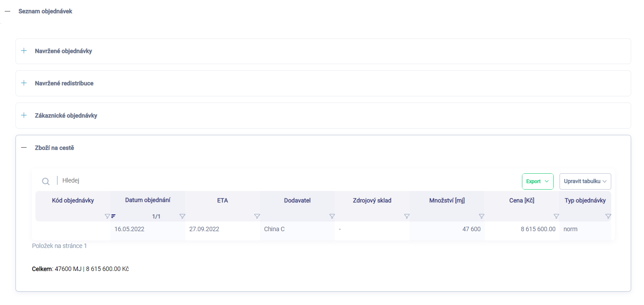
Task: Select the China C order row
Action: pyautogui.click(x=274, y=229)
